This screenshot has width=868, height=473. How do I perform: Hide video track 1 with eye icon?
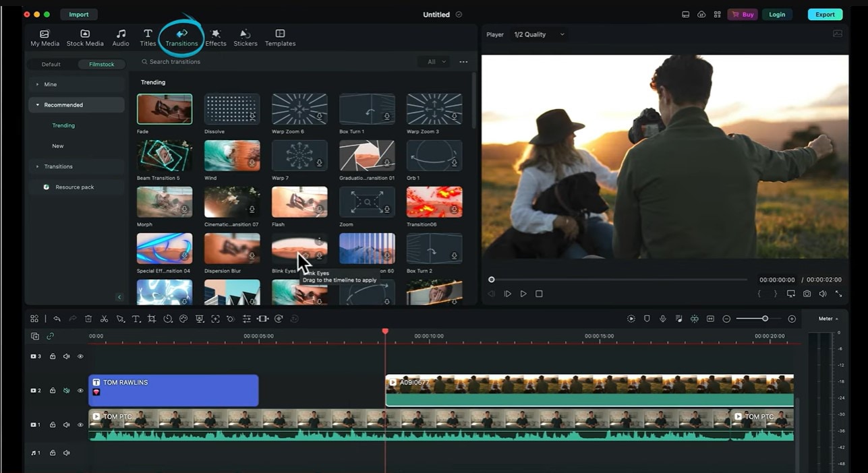[80, 425]
